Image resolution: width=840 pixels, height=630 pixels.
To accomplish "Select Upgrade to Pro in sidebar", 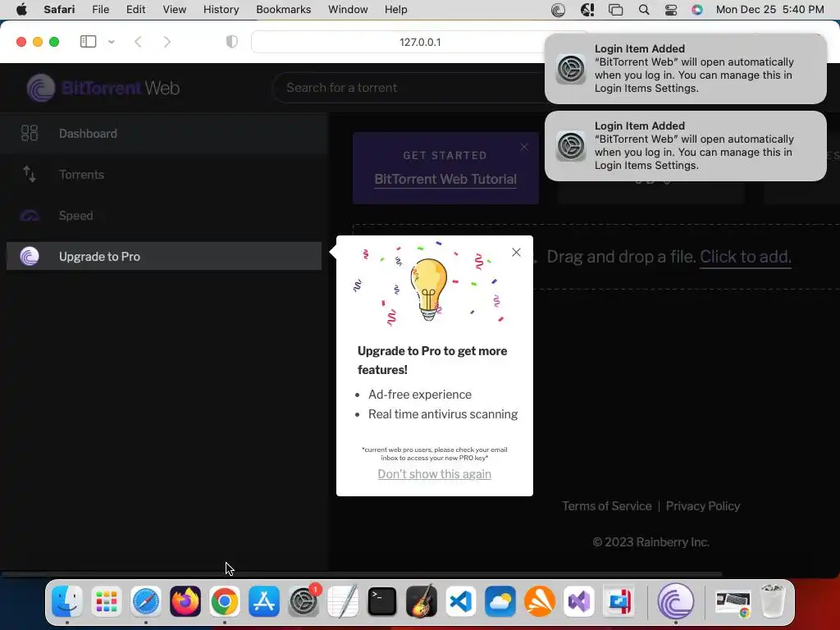I will (x=164, y=256).
